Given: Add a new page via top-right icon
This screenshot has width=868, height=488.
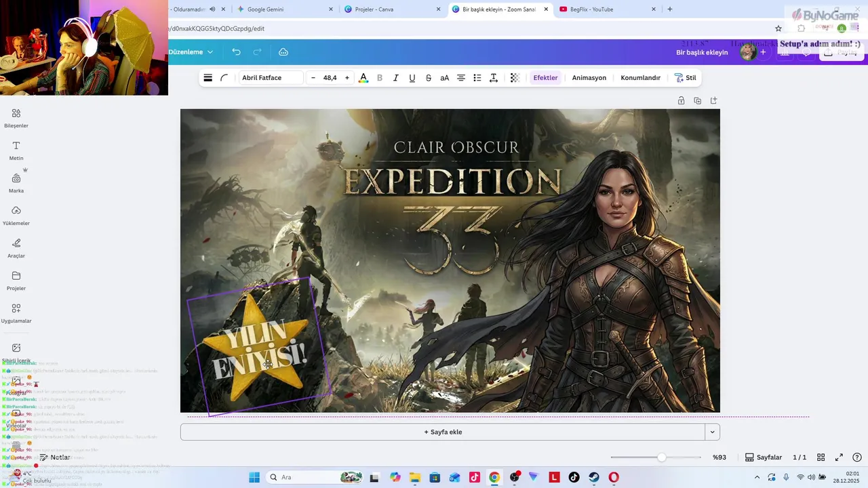Looking at the screenshot, I should click(713, 101).
